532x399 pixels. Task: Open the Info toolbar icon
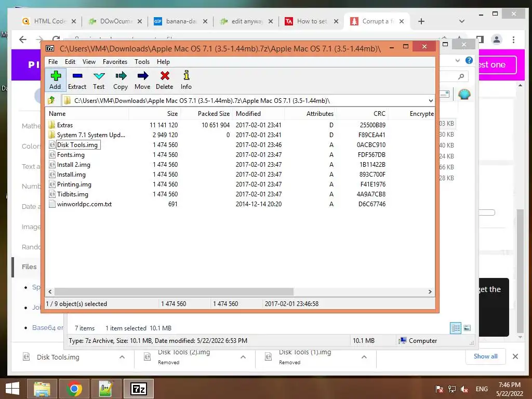click(186, 80)
